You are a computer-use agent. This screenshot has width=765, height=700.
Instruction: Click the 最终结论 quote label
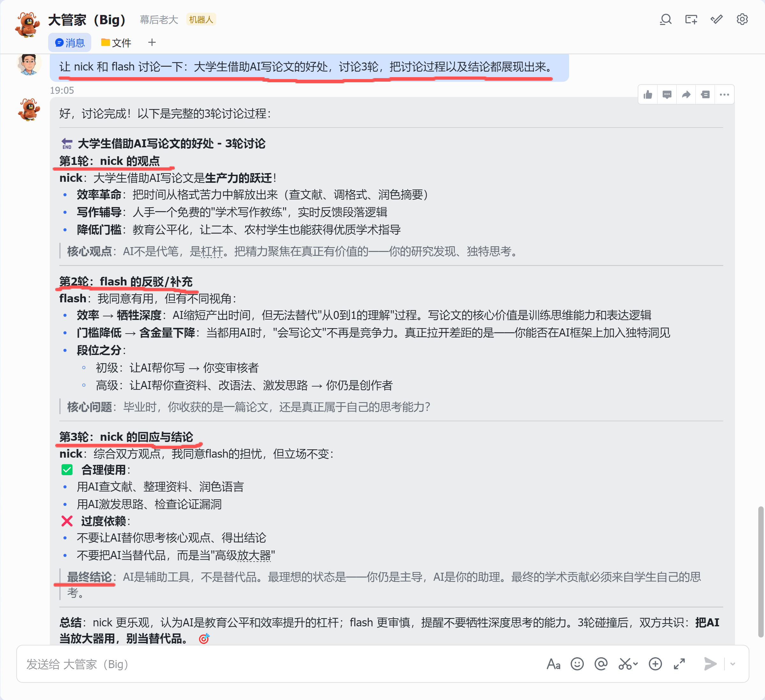pos(89,577)
